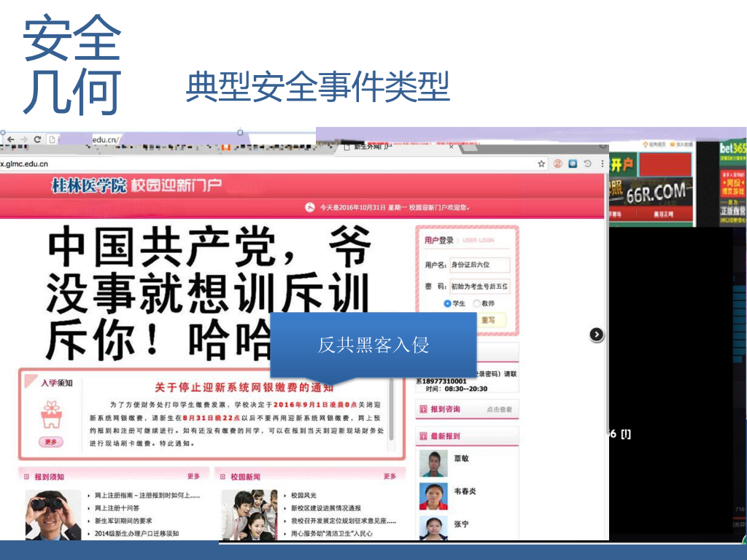The height and width of the screenshot is (560, 747).
Task: Click the photo thumbnail of 韦春炎
Action: [x=433, y=496]
